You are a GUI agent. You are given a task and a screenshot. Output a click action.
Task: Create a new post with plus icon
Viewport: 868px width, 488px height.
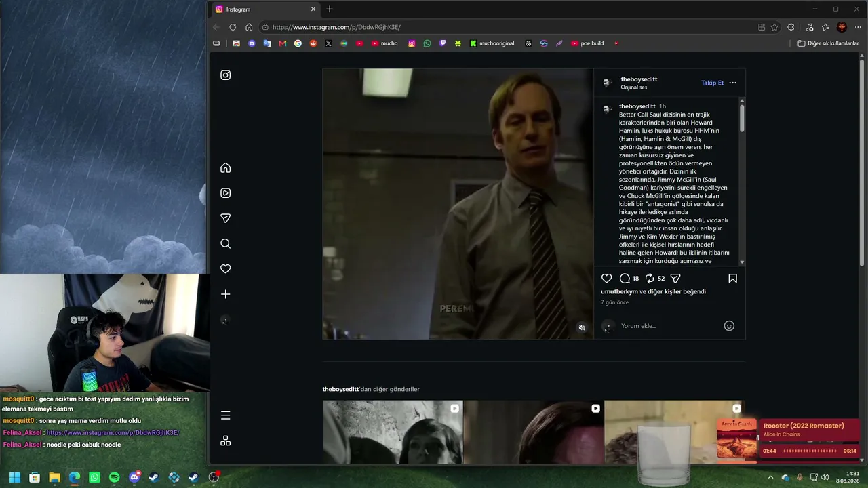click(226, 294)
